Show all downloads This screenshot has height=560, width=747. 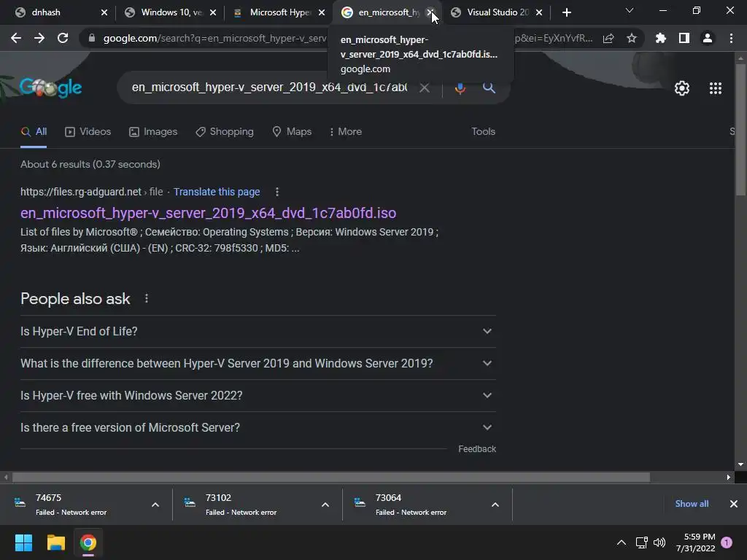(692, 504)
